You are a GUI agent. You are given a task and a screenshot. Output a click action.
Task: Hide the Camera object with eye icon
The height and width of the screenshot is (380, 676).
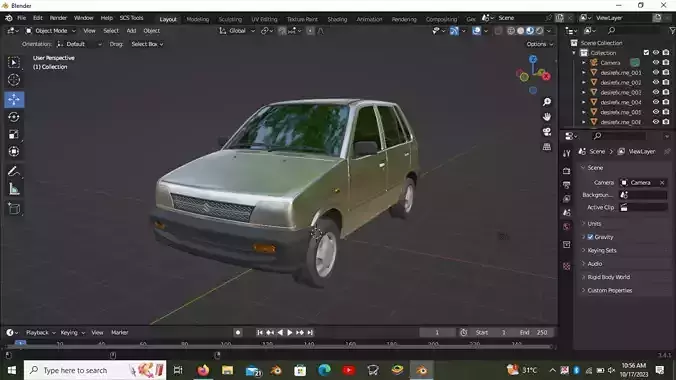656,63
